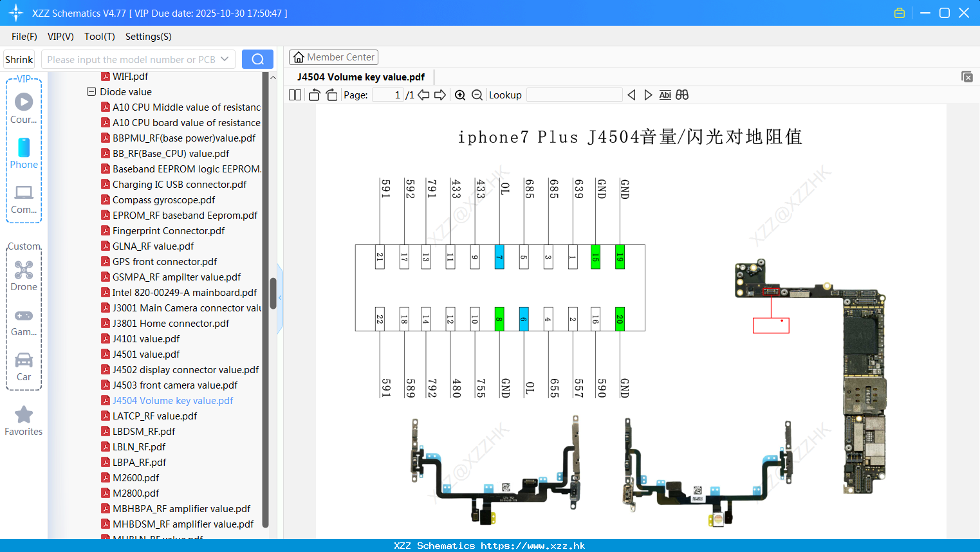Open A10 CPU board value of resistance
Image resolution: width=980 pixels, height=552 pixels.
tap(181, 123)
